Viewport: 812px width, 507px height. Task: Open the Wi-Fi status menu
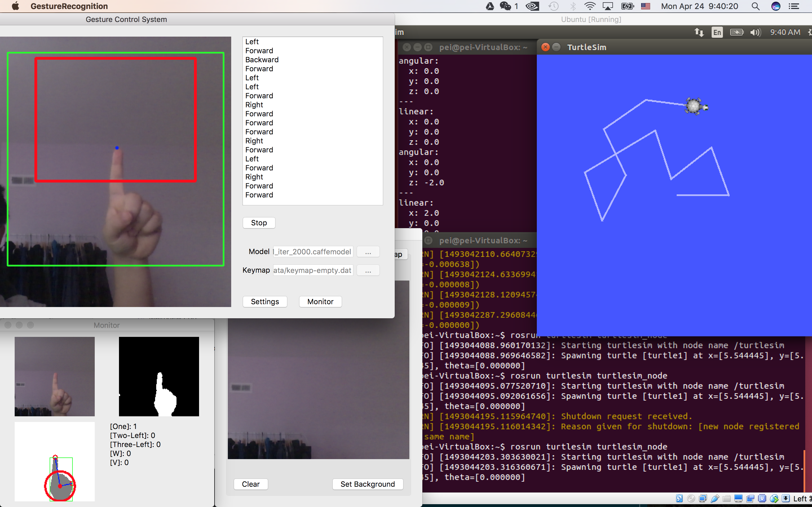590,6
